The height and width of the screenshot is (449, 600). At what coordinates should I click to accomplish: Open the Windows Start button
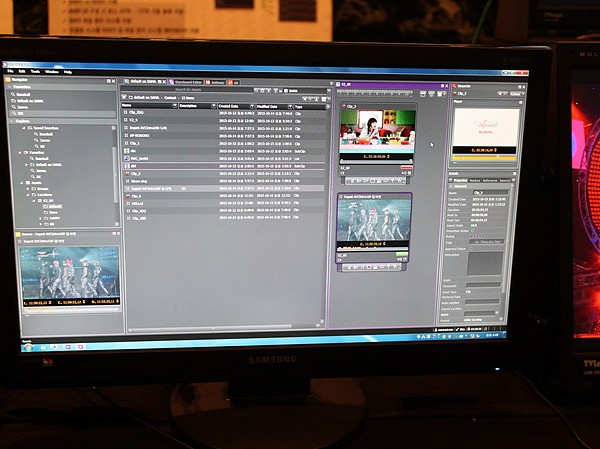[x=28, y=347]
